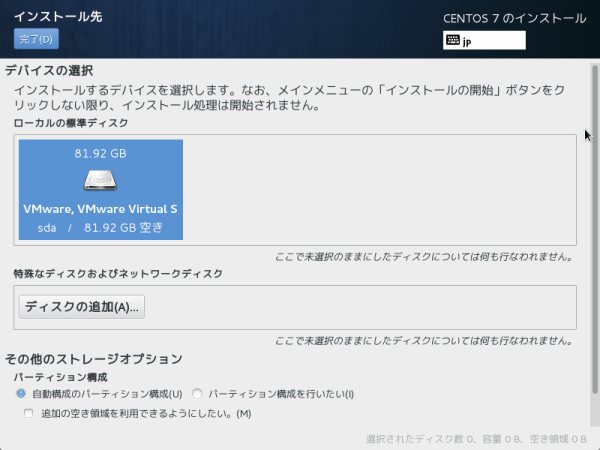Click the sda / 81.92 GB 空き text
Screen dimensions: 600x450
point(100,228)
